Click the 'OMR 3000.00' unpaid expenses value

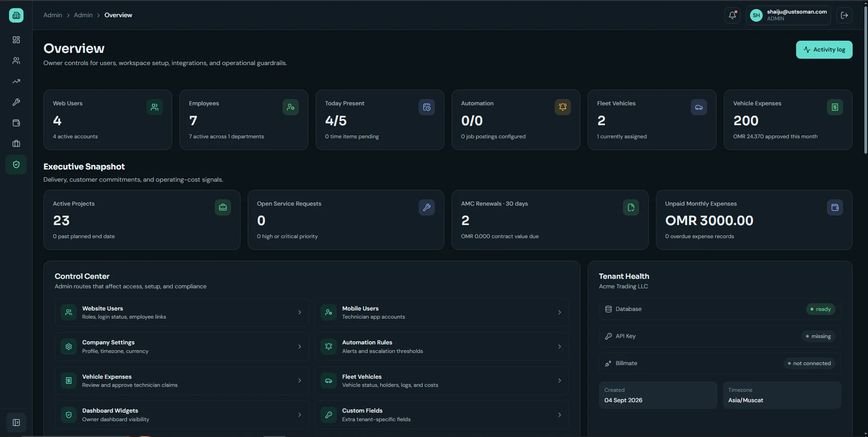(709, 221)
